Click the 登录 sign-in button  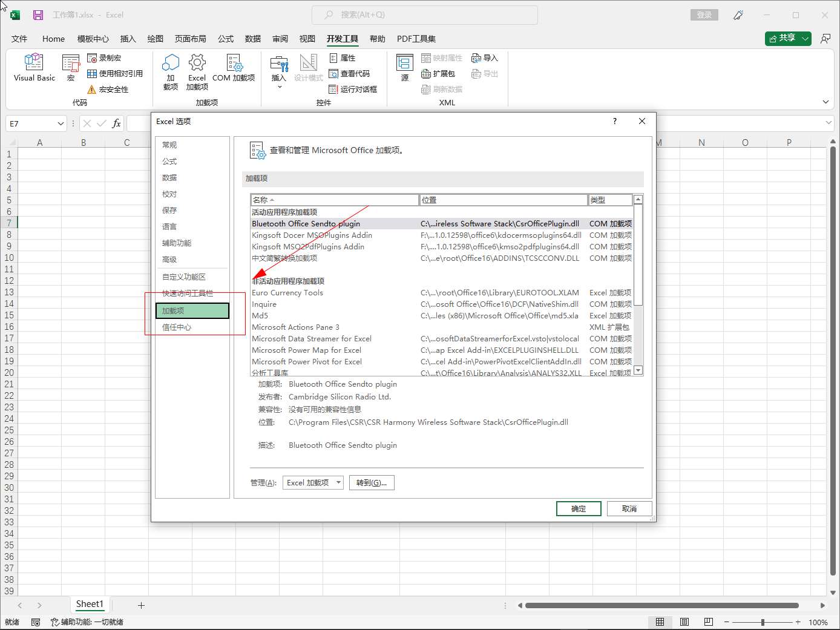pos(704,15)
